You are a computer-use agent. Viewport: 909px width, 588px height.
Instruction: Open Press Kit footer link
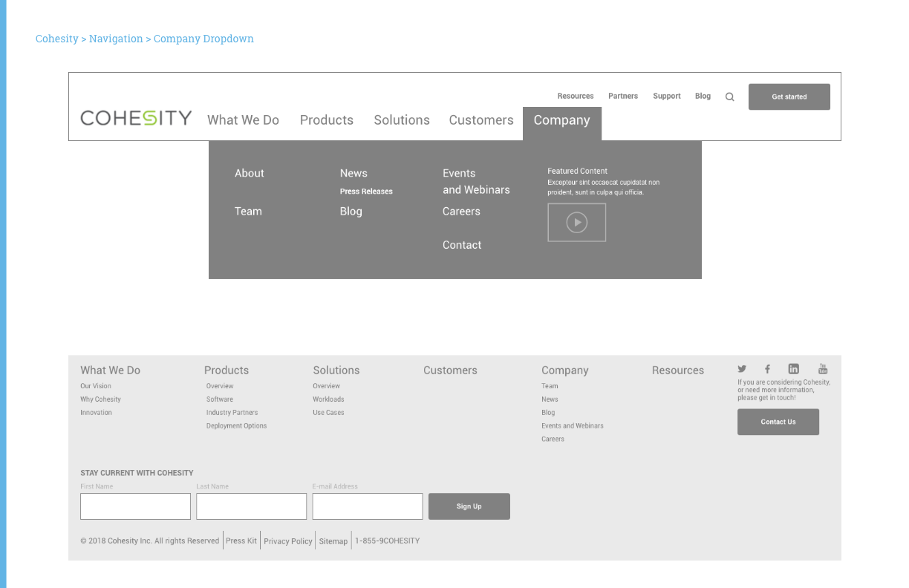pos(241,541)
